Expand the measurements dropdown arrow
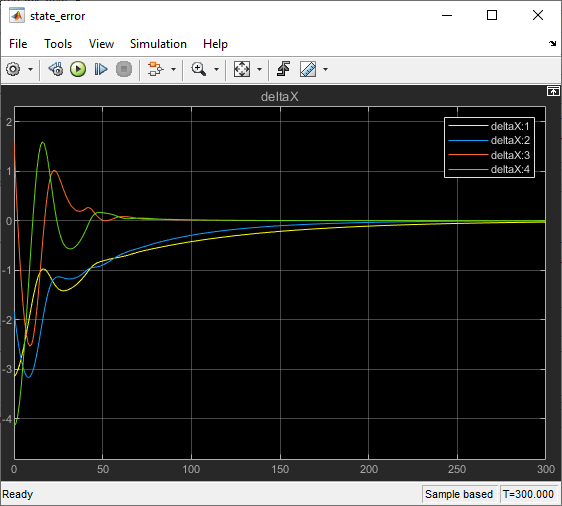The image size is (562, 506). (325, 70)
